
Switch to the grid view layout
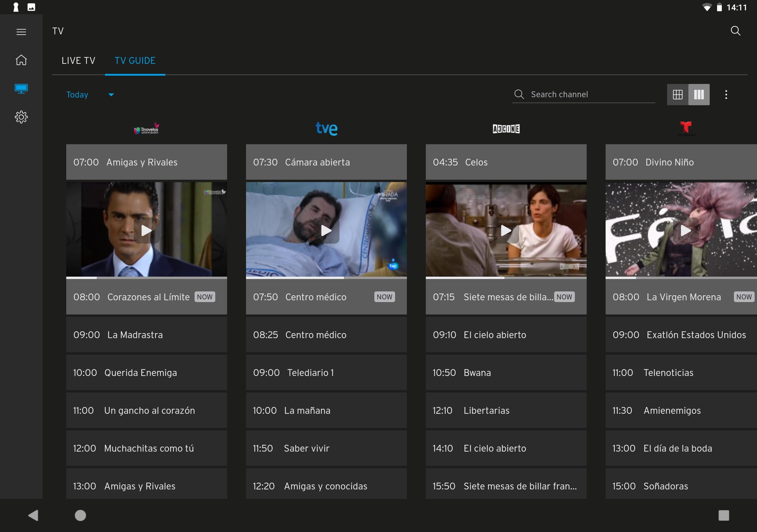coord(677,95)
